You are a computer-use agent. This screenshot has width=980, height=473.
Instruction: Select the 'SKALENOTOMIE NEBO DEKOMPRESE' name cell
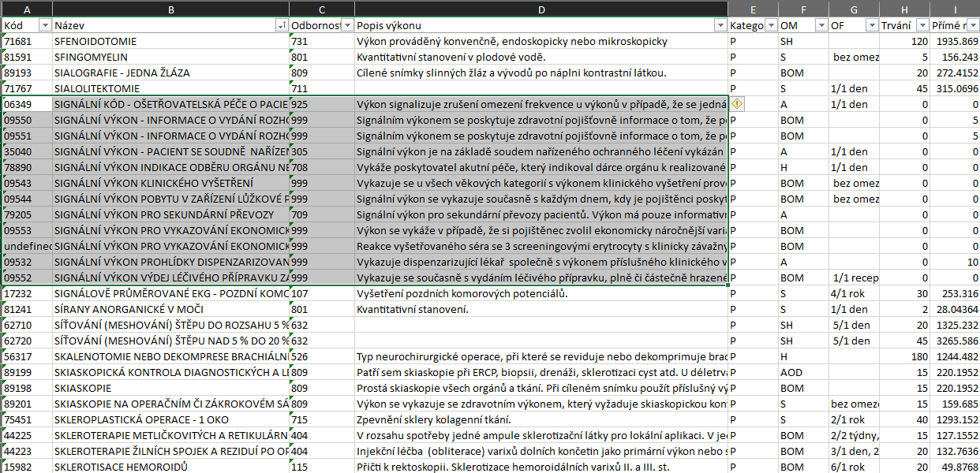[171, 356]
